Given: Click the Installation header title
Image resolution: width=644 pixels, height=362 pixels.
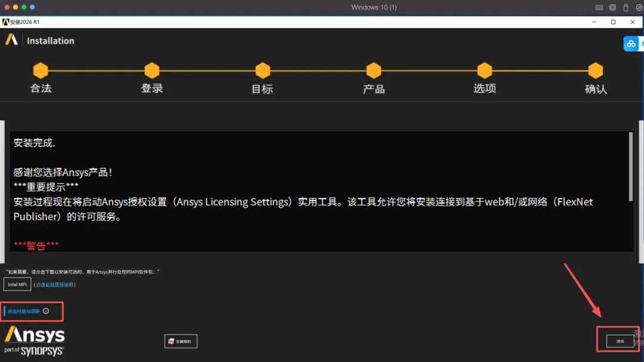Looking at the screenshot, I should click(51, 41).
